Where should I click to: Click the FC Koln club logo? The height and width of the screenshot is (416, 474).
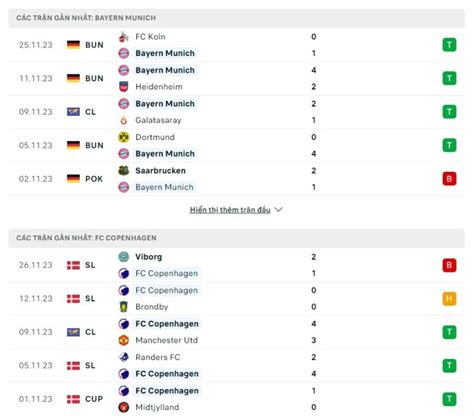[x=124, y=37]
